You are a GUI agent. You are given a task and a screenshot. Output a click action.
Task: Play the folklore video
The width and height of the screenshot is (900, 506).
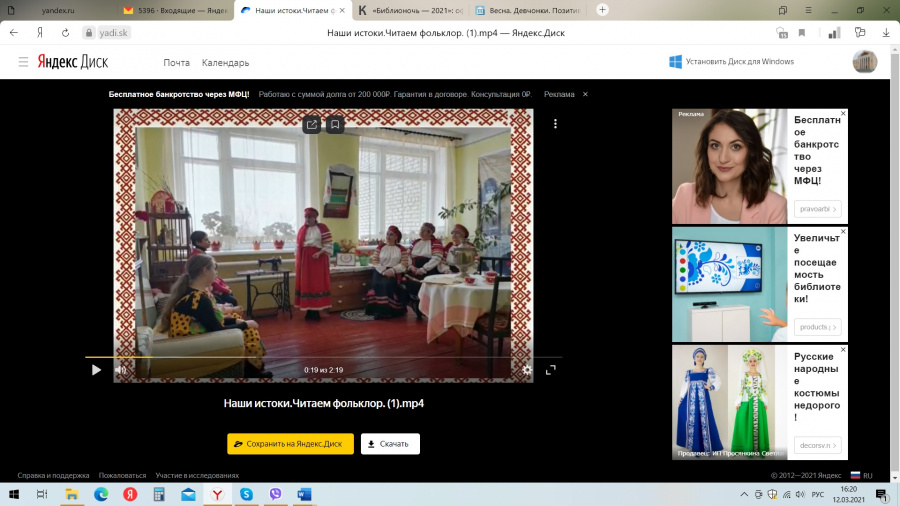96,370
